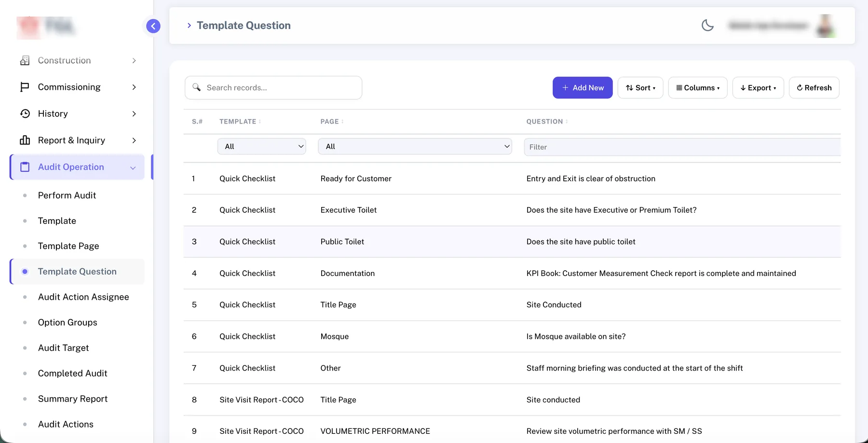
Task: Click the History clock icon
Action: point(25,113)
